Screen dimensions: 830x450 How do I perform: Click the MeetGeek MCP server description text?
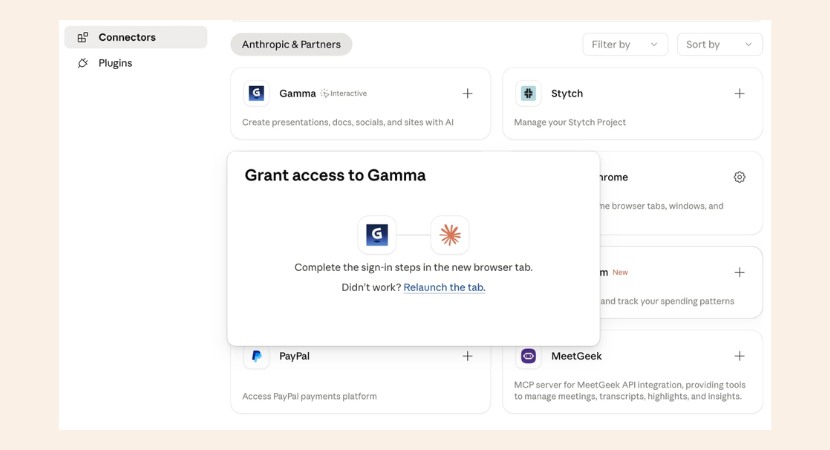pos(630,391)
